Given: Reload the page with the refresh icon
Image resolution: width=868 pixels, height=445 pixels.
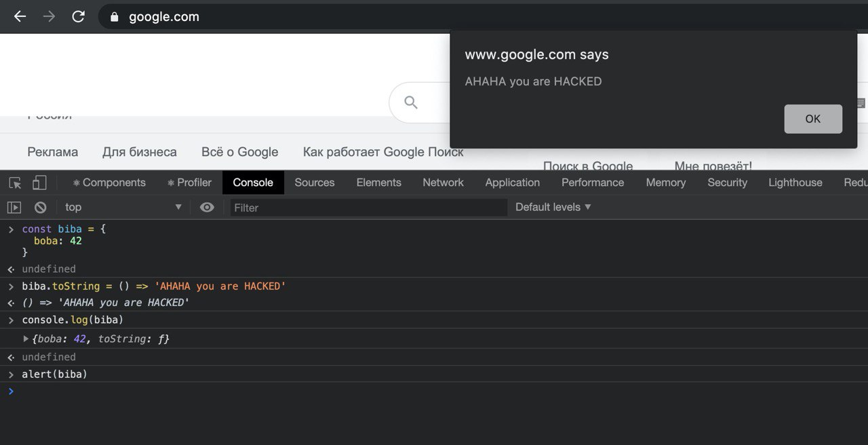Looking at the screenshot, I should click(79, 16).
